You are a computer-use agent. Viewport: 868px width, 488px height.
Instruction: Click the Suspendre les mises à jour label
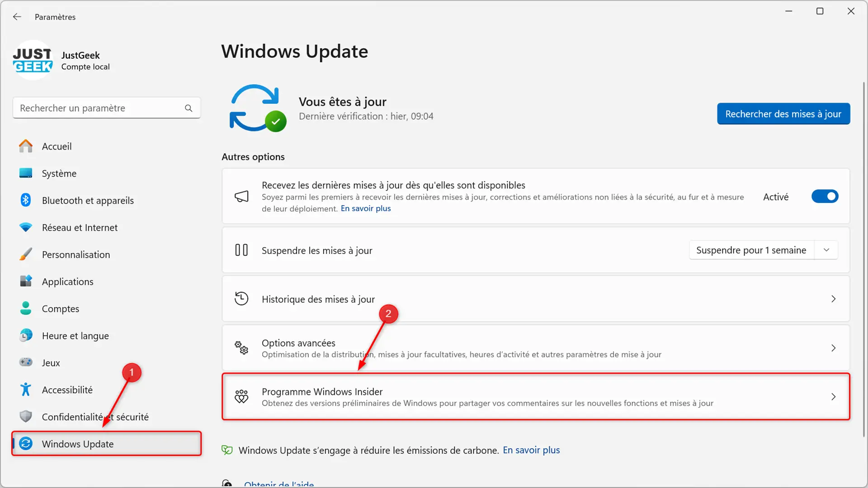[317, 250]
